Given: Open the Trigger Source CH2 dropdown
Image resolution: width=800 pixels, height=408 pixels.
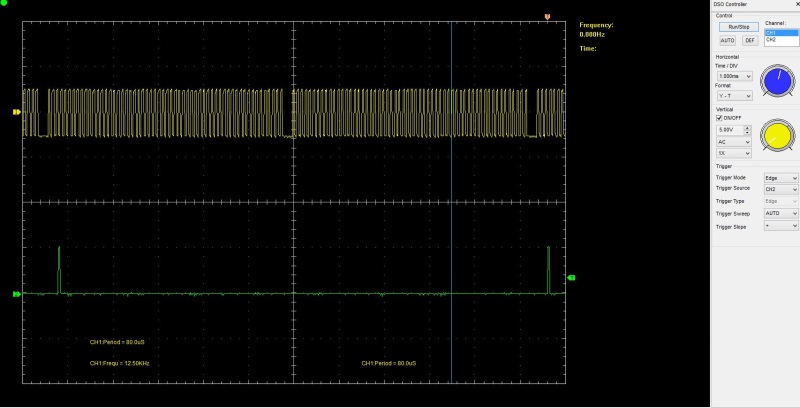Looking at the screenshot, I should (781, 189).
